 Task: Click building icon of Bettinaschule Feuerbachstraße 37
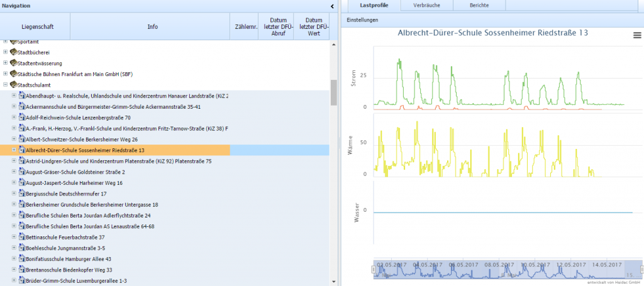click(22, 237)
